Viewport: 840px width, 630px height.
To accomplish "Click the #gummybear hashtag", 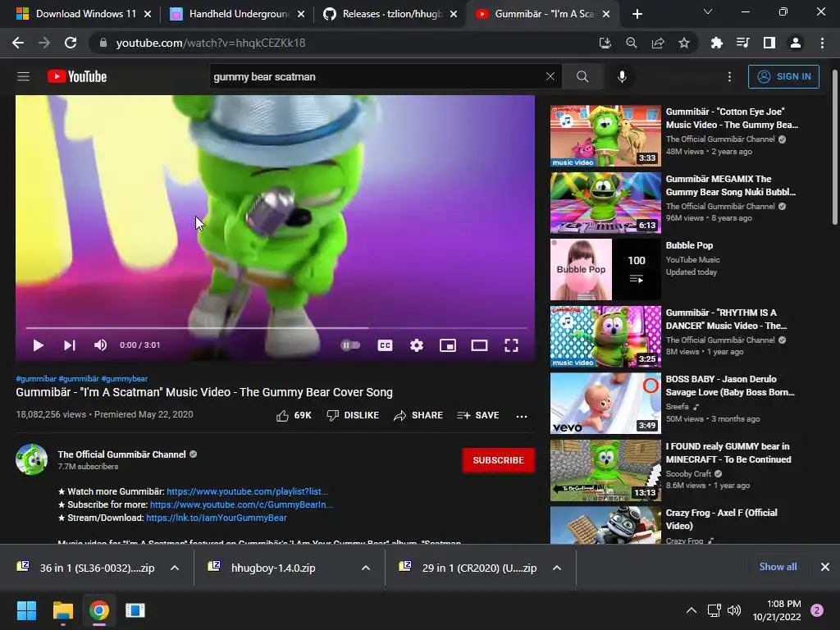I will point(125,379).
